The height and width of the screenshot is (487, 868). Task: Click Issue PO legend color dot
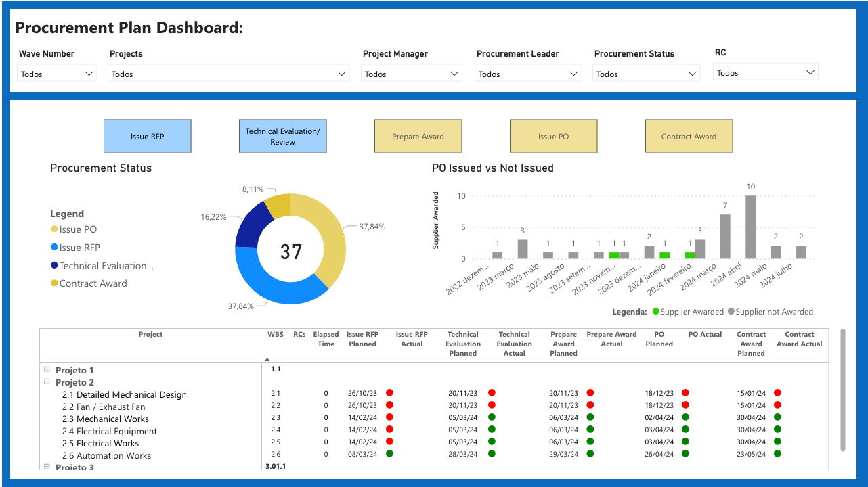click(54, 230)
